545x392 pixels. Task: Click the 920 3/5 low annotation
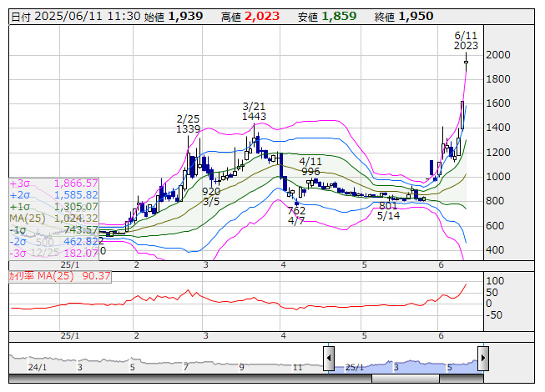[211, 197]
